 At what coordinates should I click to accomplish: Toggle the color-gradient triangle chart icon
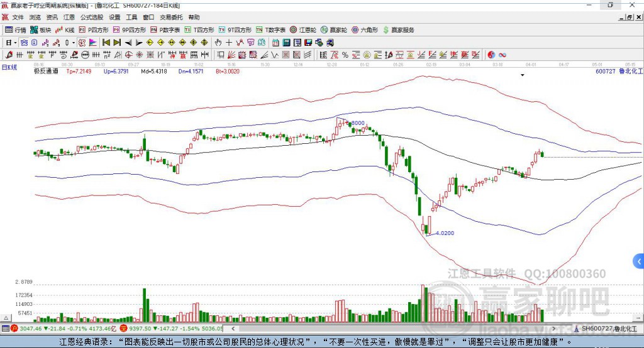coord(93,43)
